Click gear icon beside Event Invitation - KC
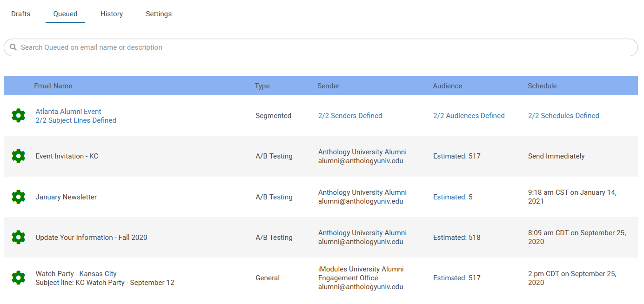Screen dimensions: 644x304 (18, 156)
